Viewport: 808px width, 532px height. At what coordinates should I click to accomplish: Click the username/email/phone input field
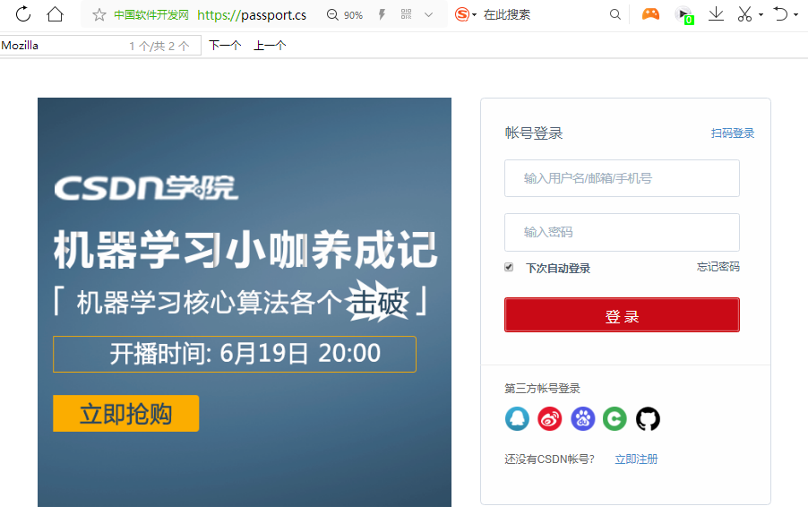click(x=622, y=178)
